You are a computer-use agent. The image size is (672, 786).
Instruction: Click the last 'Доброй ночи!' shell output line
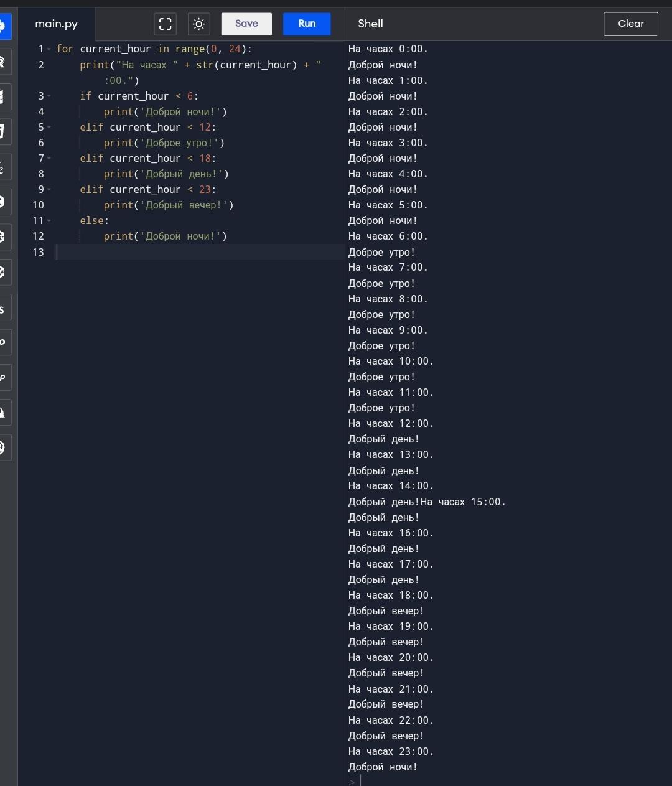383,767
